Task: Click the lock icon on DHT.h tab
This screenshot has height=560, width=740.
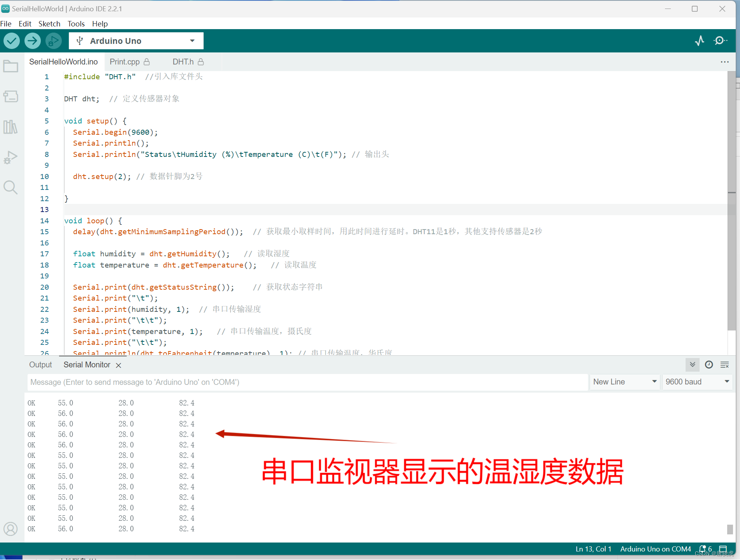Action: (x=201, y=62)
